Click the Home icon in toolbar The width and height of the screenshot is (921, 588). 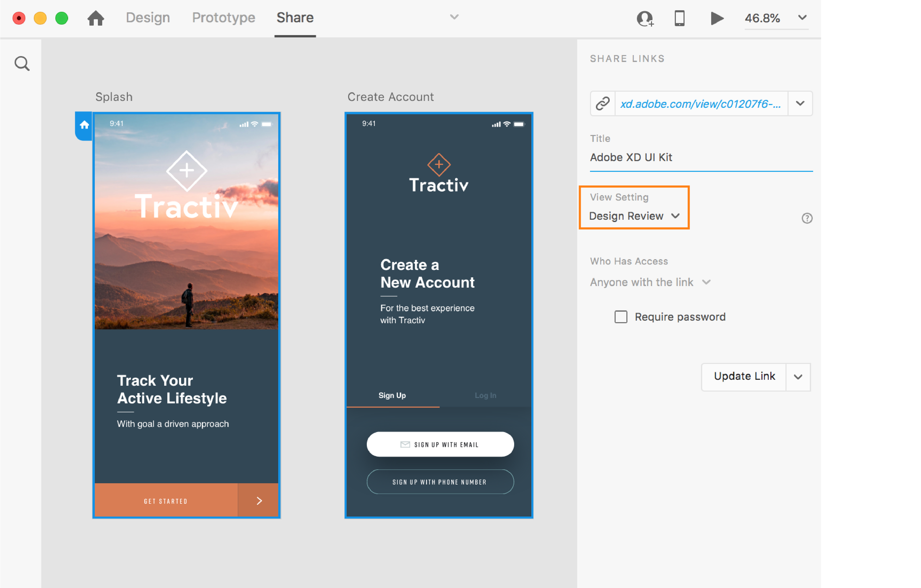96,18
